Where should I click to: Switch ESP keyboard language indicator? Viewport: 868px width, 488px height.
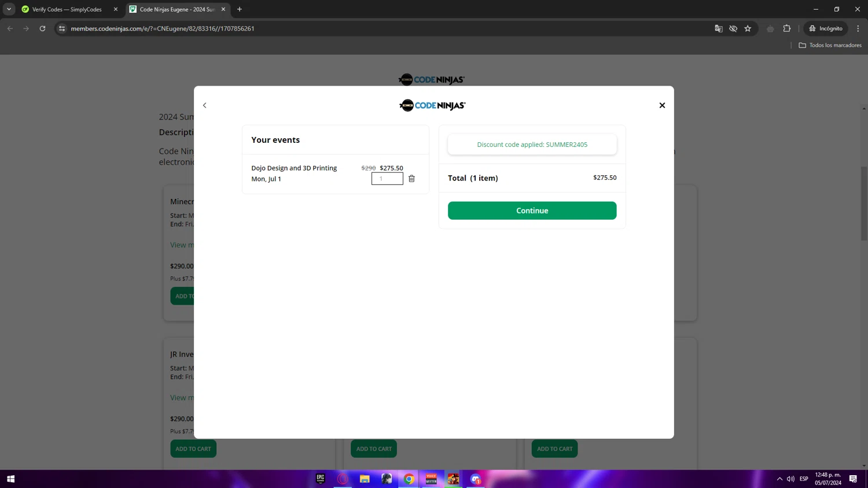(804, 479)
